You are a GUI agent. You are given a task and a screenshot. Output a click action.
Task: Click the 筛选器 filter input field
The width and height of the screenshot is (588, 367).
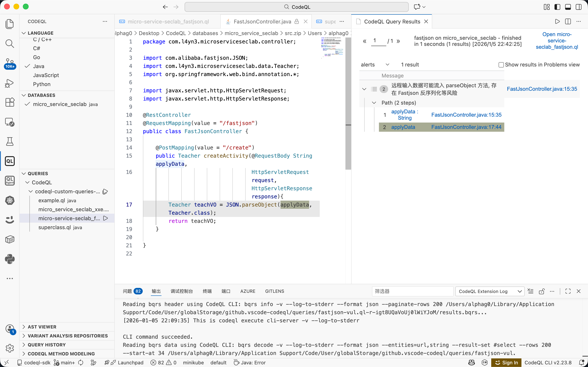412,291
